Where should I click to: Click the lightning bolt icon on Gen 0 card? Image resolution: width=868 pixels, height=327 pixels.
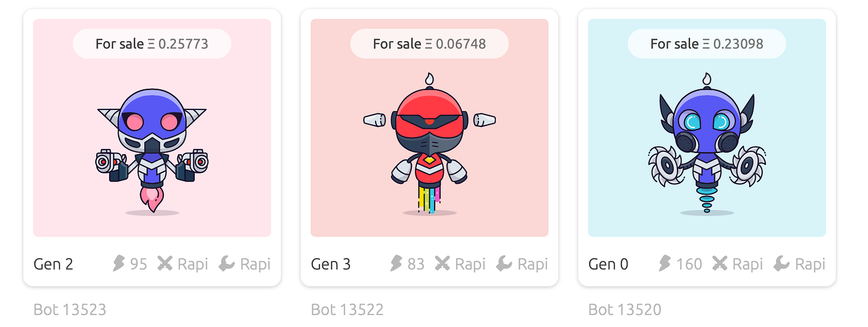pyautogui.click(x=665, y=264)
